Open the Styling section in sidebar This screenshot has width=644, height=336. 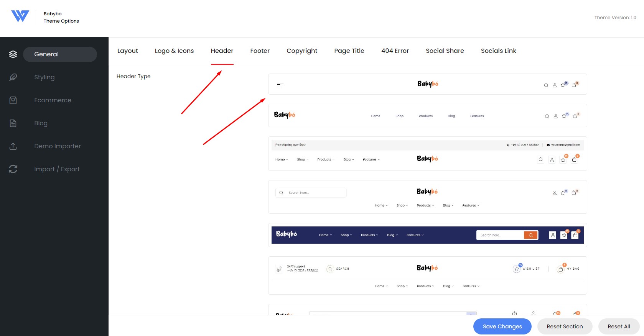[x=44, y=77]
